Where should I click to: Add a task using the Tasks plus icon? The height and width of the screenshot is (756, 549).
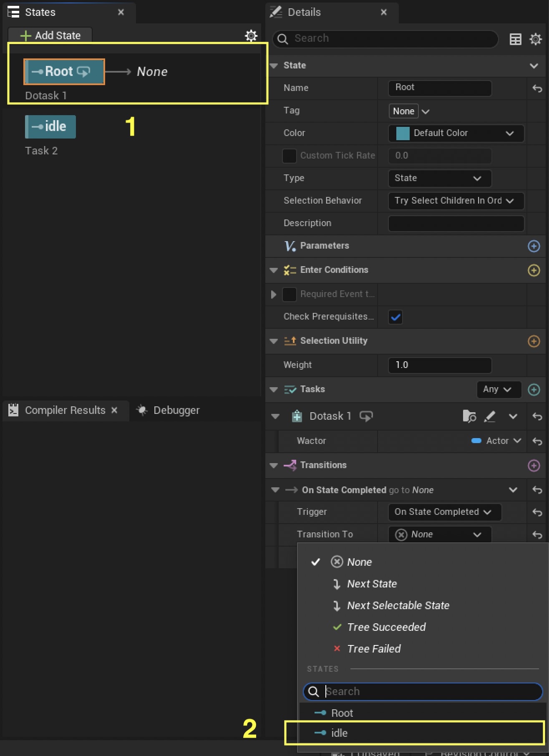point(534,390)
